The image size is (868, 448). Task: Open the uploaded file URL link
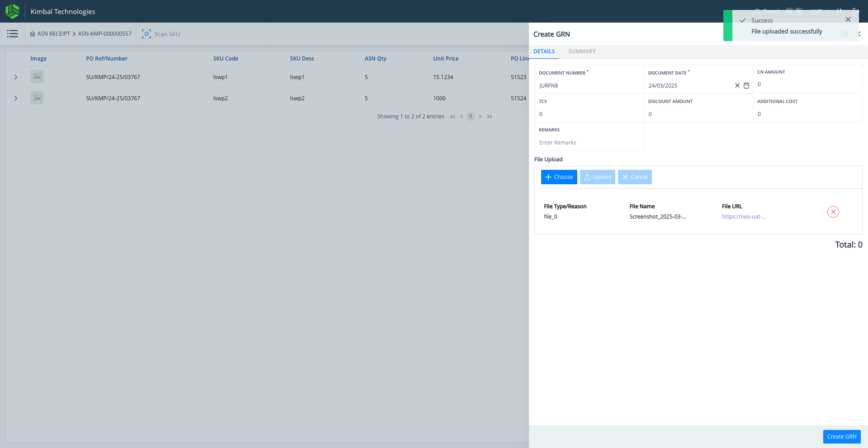[744, 217]
